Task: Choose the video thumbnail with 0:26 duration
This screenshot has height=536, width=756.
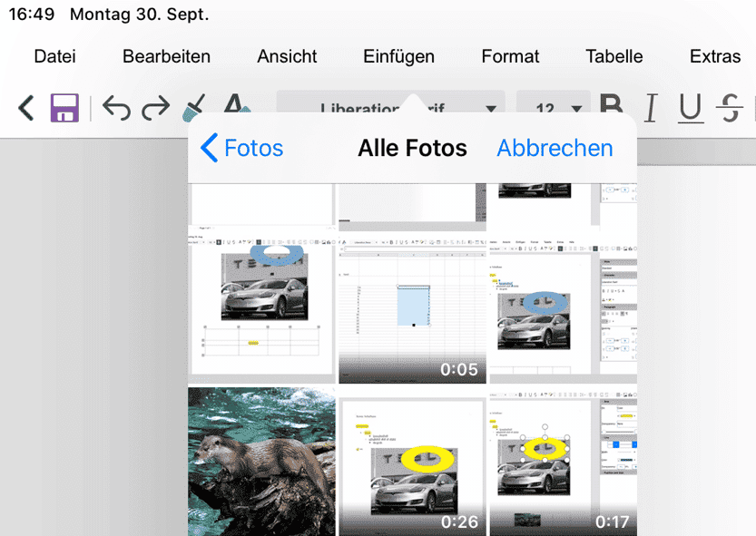Action: point(412,462)
